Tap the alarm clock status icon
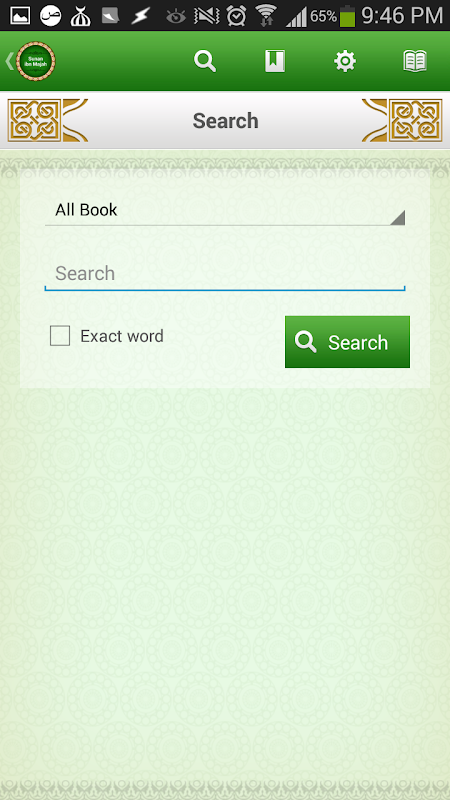 click(x=236, y=16)
